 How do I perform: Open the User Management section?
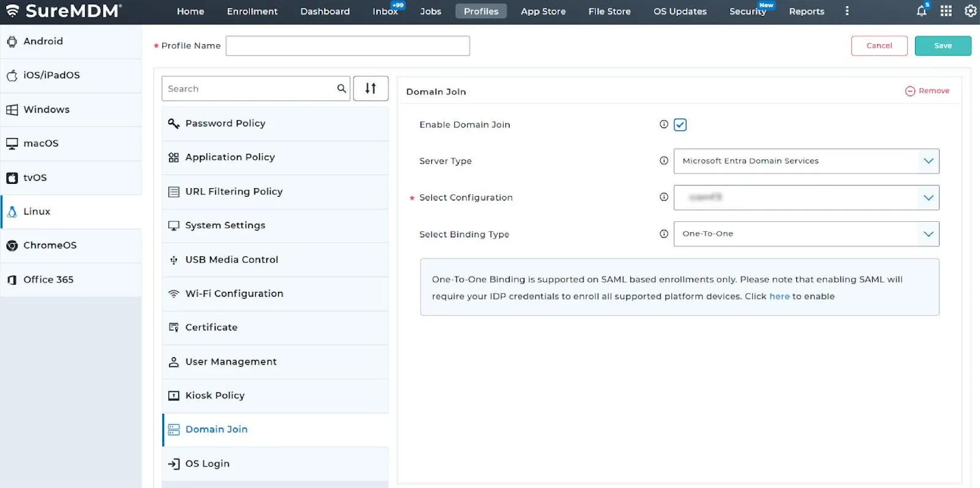[275, 362]
